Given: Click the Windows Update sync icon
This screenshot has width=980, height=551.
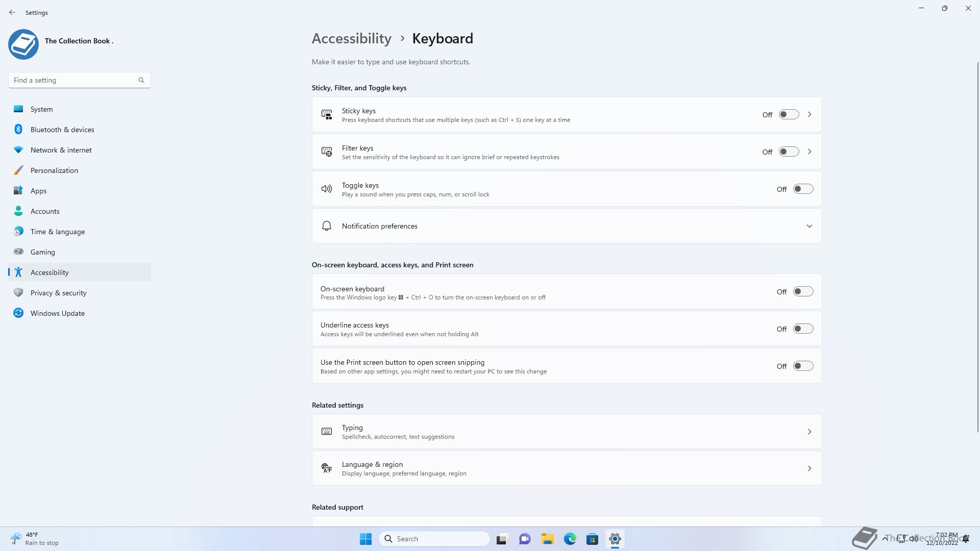Looking at the screenshot, I should point(18,313).
